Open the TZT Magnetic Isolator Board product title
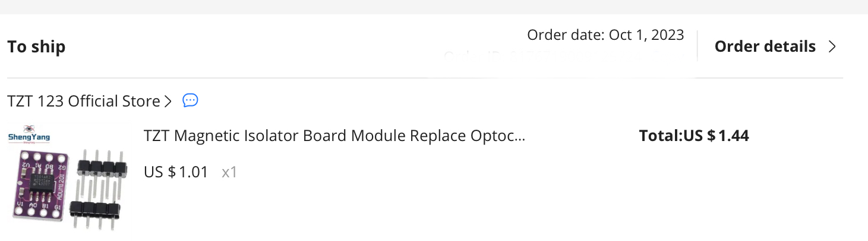The height and width of the screenshot is (241, 868). click(334, 136)
